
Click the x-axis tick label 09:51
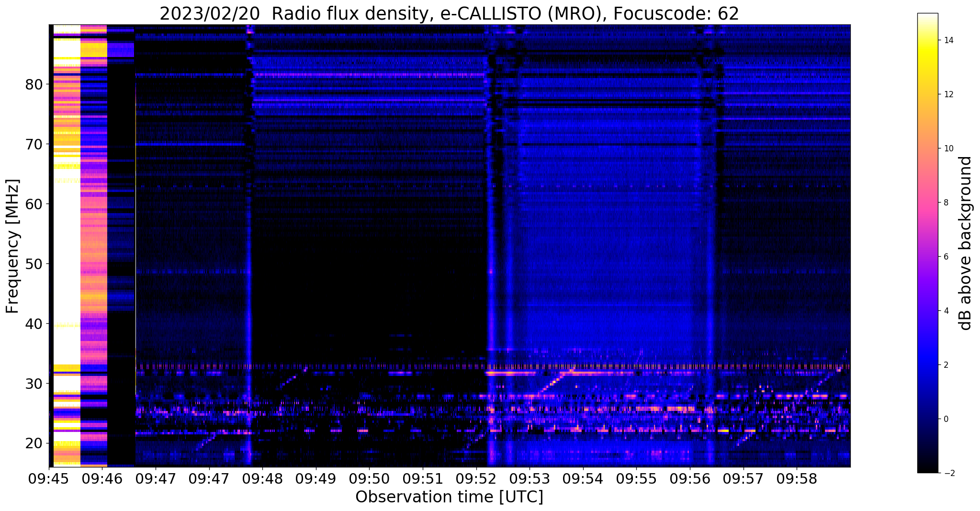tap(423, 478)
